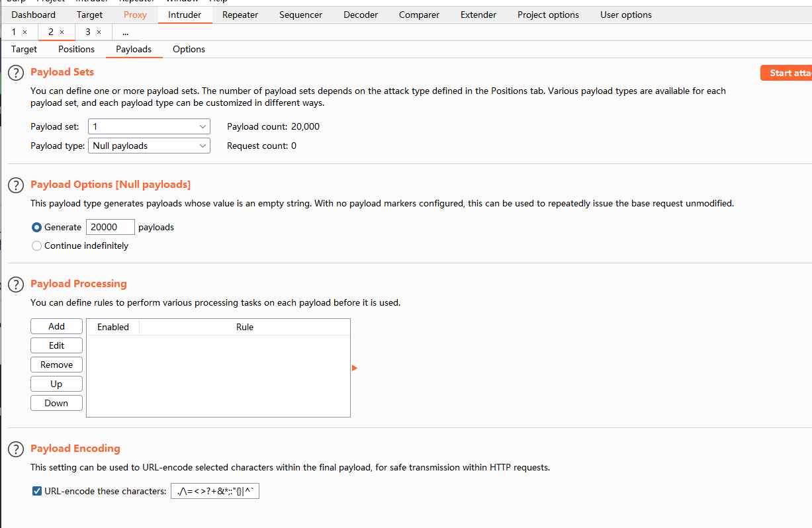Open the Payload Options help icon
This screenshot has height=528, width=812.
(x=15, y=185)
